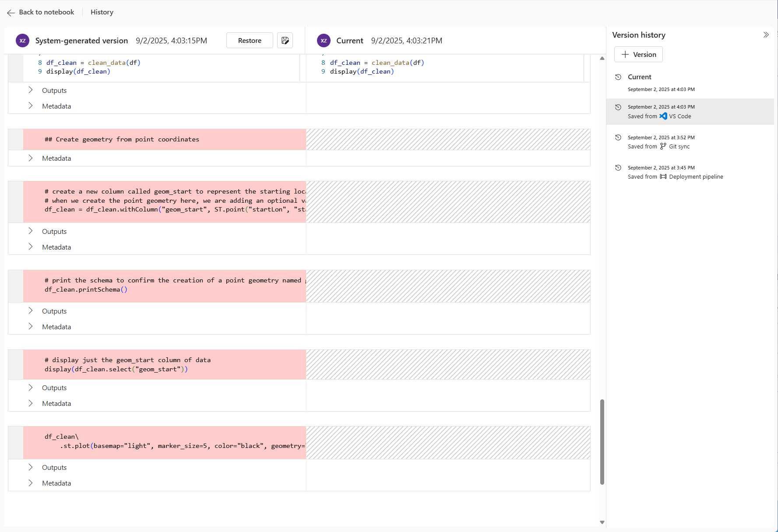The width and height of the screenshot is (778, 532).
Task: Expand Outputs under the display geom_start cell
Action: coord(31,388)
